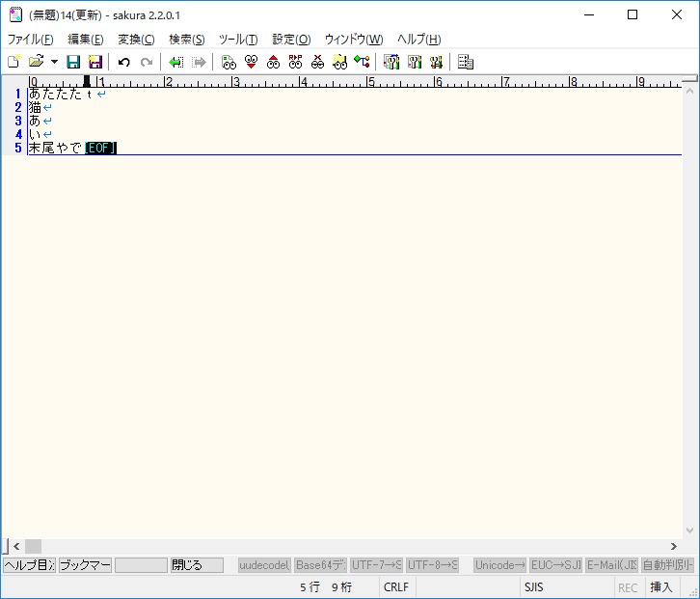Jump forward in movement history
This screenshot has height=599, width=700.
click(199, 62)
